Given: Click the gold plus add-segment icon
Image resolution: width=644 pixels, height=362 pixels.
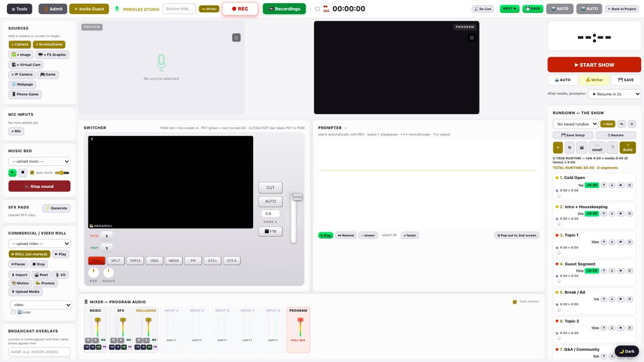Looking at the screenshot, I should (x=558, y=148).
